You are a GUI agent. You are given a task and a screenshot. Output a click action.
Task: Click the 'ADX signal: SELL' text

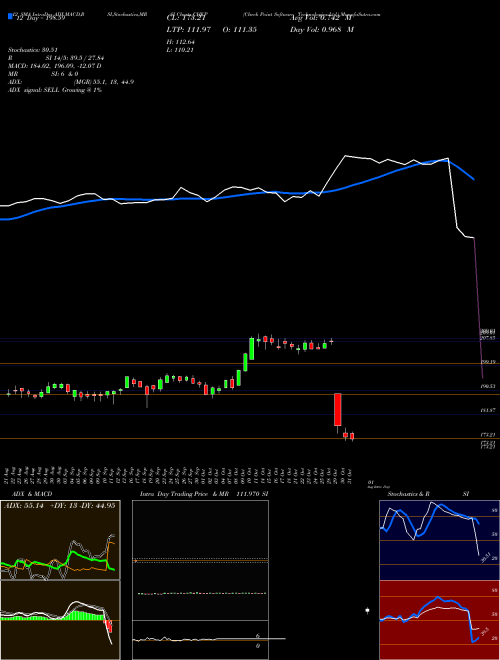coord(34,90)
